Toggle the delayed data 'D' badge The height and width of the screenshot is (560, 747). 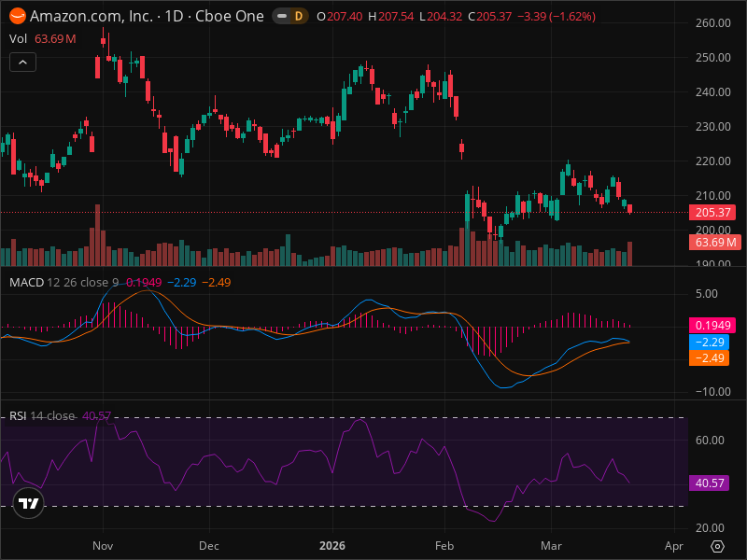click(299, 16)
